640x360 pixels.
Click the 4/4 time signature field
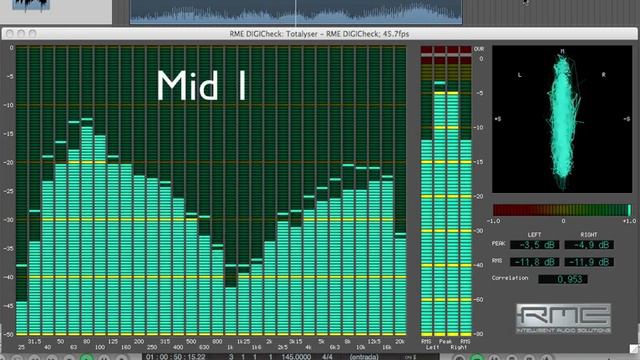coord(327,357)
